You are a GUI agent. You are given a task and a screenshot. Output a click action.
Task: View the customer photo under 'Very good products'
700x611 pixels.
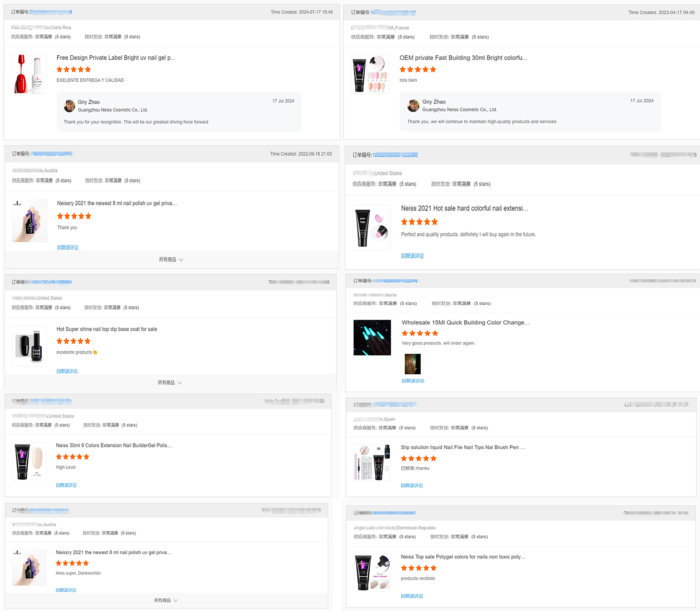412,364
